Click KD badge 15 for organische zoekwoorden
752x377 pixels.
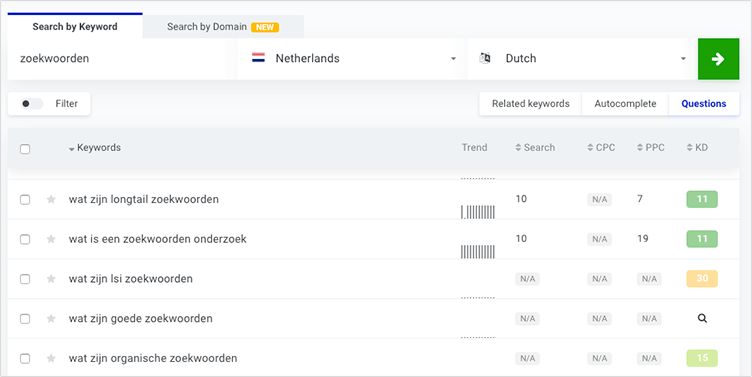click(x=702, y=358)
